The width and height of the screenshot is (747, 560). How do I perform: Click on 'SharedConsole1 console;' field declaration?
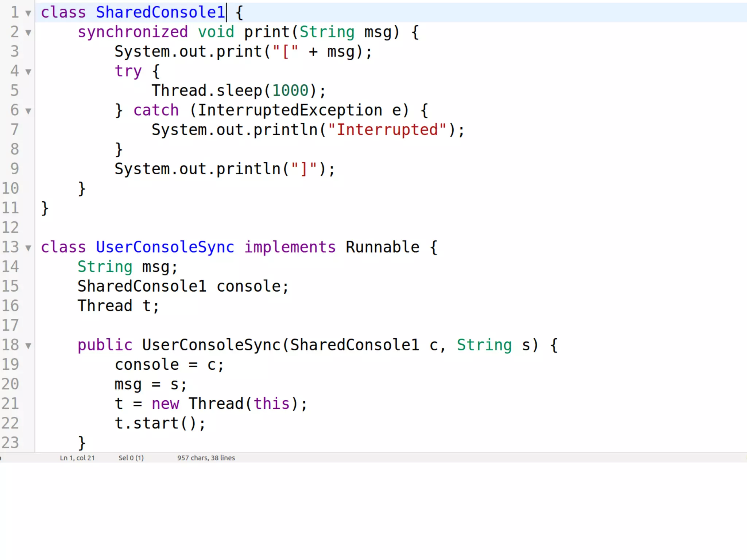coord(183,286)
